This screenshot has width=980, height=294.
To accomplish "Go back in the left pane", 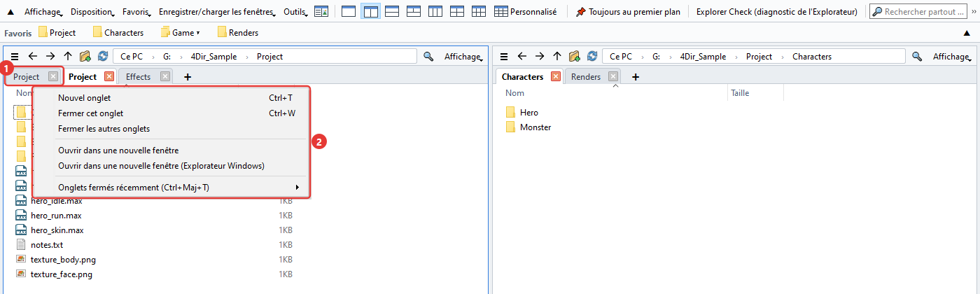I will point(32,57).
